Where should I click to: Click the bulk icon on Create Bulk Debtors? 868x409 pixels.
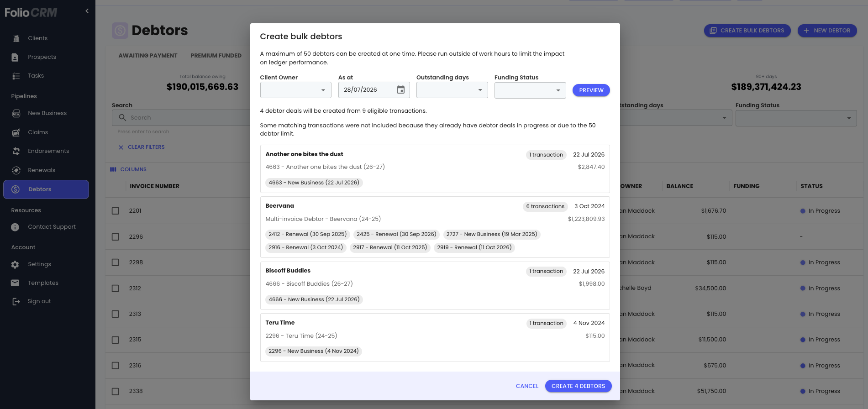tap(713, 31)
